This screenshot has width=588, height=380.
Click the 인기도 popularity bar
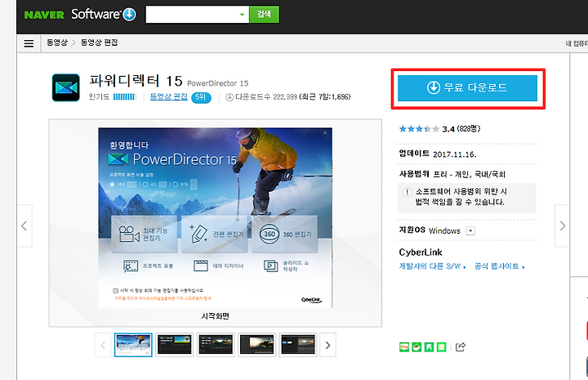124,96
